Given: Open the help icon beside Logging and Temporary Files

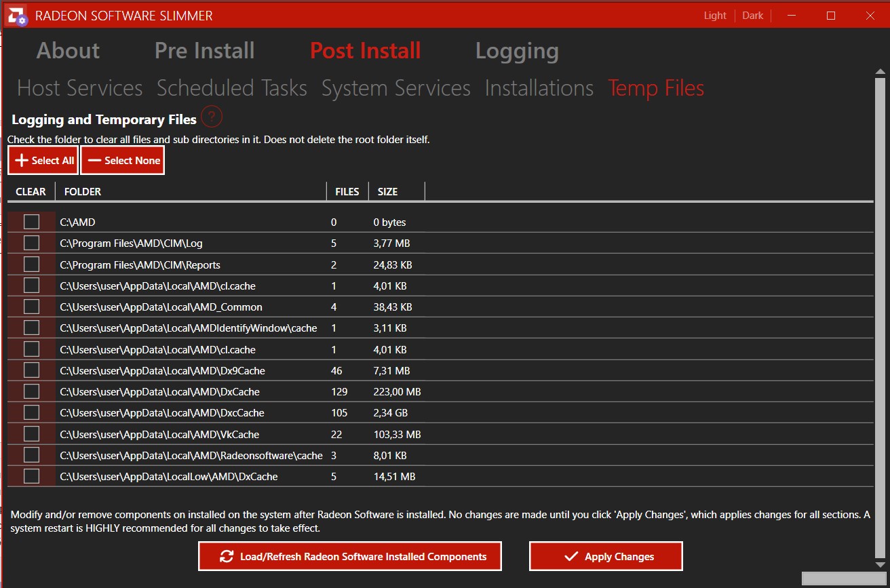Looking at the screenshot, I should (x=212, y=118).
